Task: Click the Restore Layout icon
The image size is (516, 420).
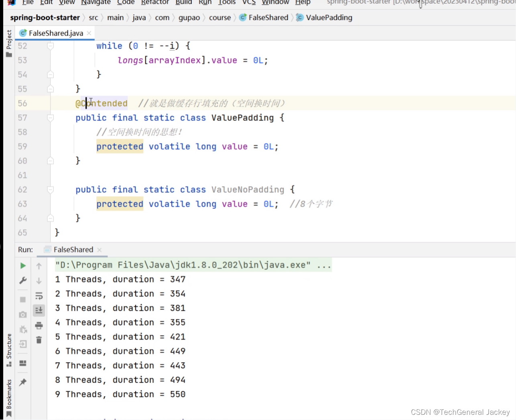Action: tap(23, 363)
